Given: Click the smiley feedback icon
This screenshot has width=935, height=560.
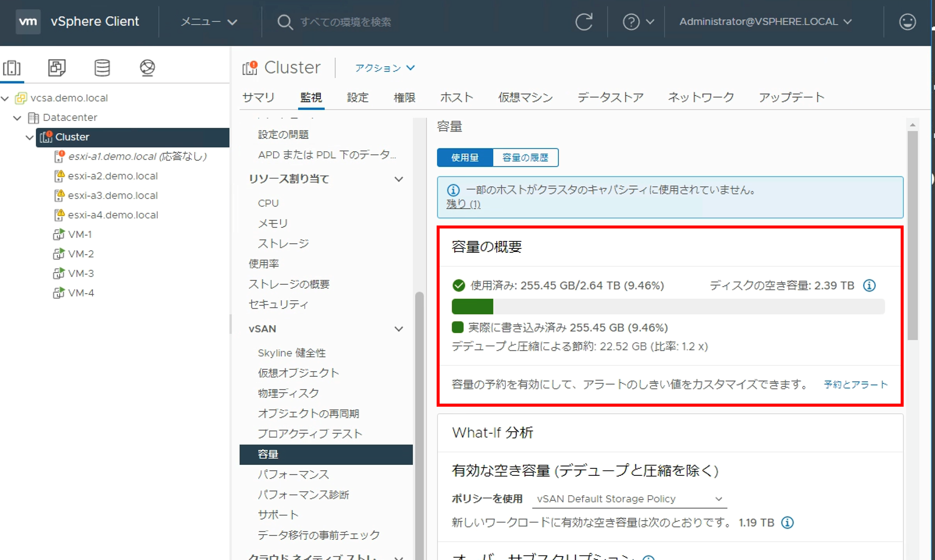Looking at the screenshot, I should click(x=907, y=22).
